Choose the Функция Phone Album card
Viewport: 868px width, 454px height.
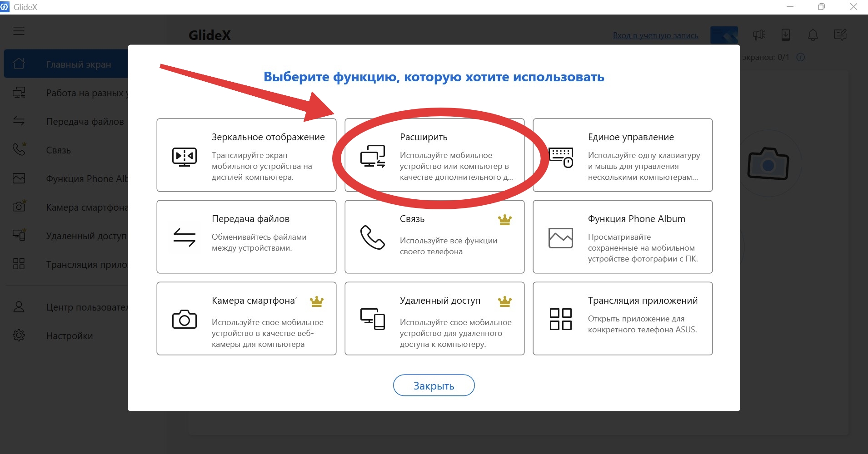[x=623, y=237]
